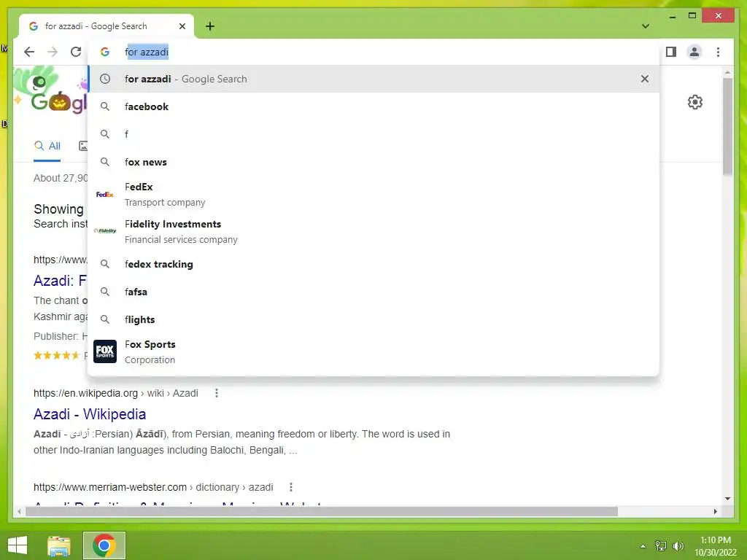Viewport: 747px width, 560px height.
Task: Click the merriam-webster.com URL breadcrumb
Action: pyautogui.click(x=153, y=486)
